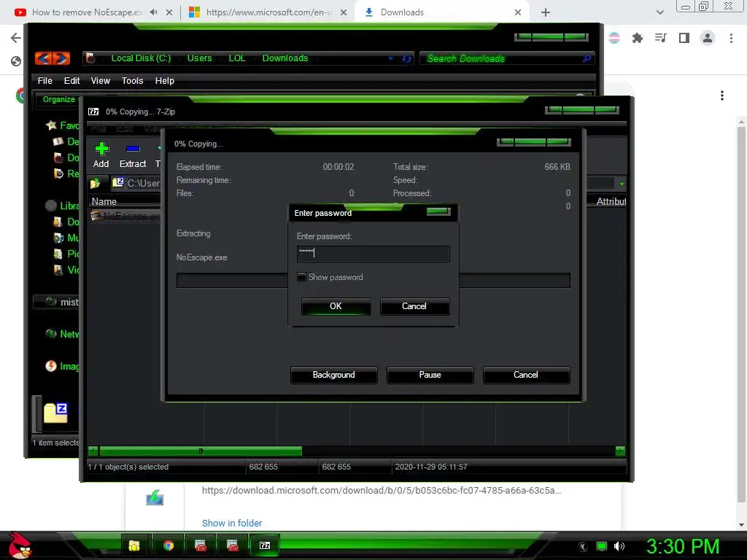Click the Favorites star in Explorer sidebar
The width and height of the screenshot is (747, 560).
pyautogui.click(x=51, y=125)
